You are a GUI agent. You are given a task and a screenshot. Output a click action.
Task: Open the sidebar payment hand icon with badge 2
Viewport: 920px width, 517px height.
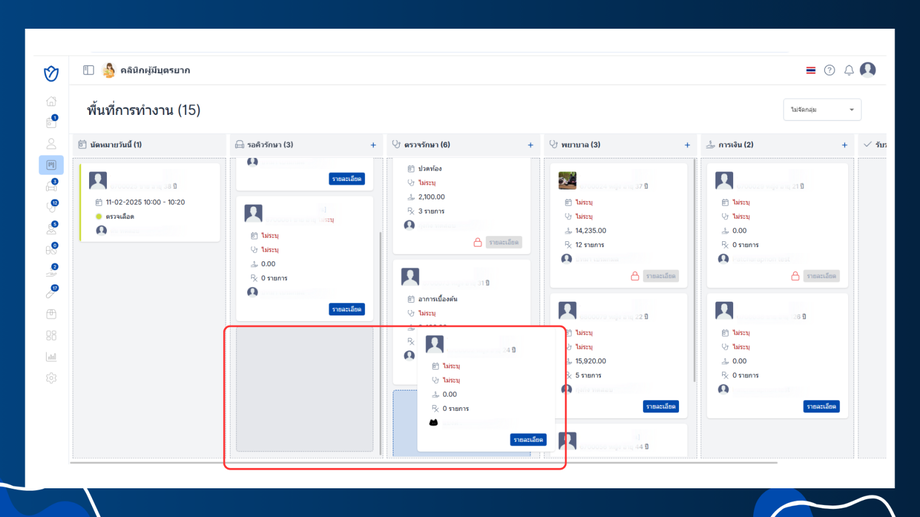[x=52, y=271]
